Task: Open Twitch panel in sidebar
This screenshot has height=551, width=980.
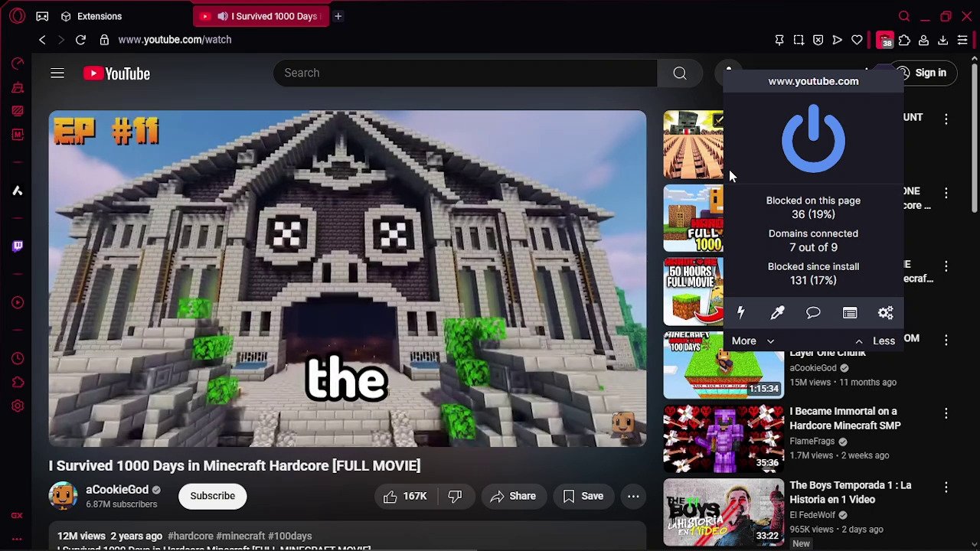Action: tap(18, 246)
